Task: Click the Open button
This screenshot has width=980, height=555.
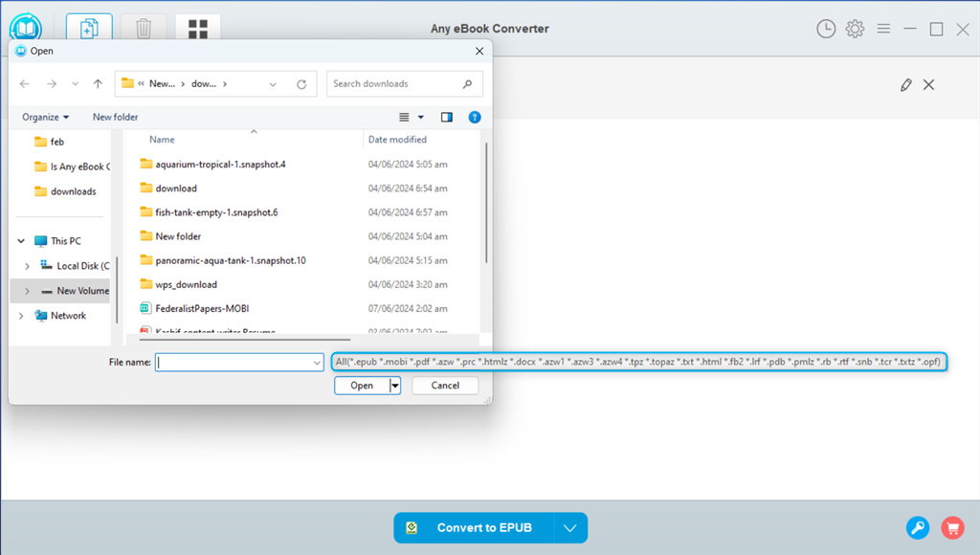Action: coord(362,386)
